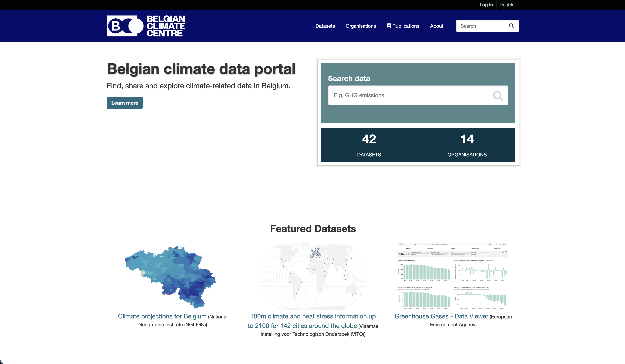Open full-screen mode in the Data Viewer toolbar
625x364 pixels.
click(496, 244)
